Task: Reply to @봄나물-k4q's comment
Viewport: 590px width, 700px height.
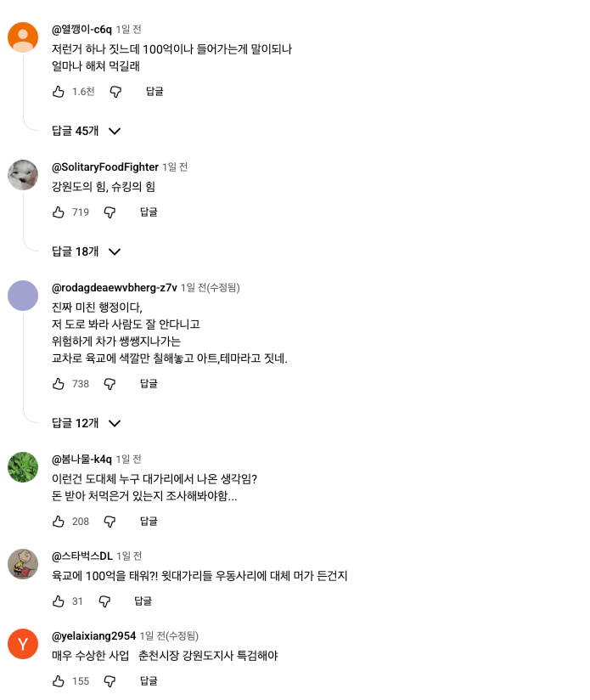Action: pos(149,521)
